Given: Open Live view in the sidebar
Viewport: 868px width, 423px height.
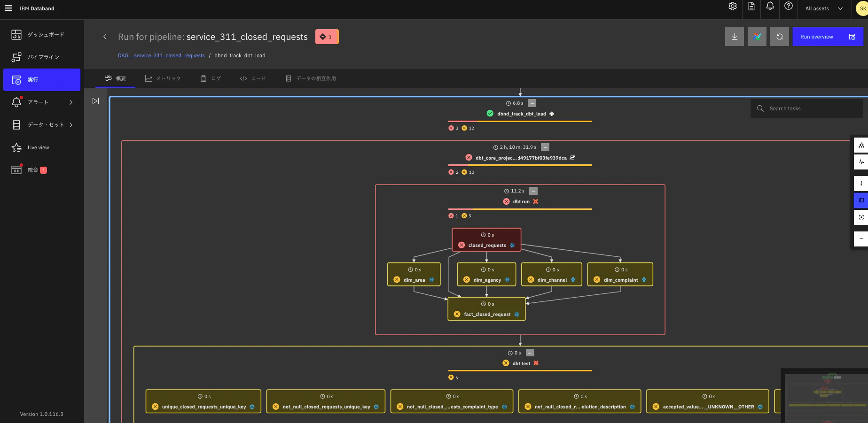Looking at the screenshot, I should click(42, 147).
